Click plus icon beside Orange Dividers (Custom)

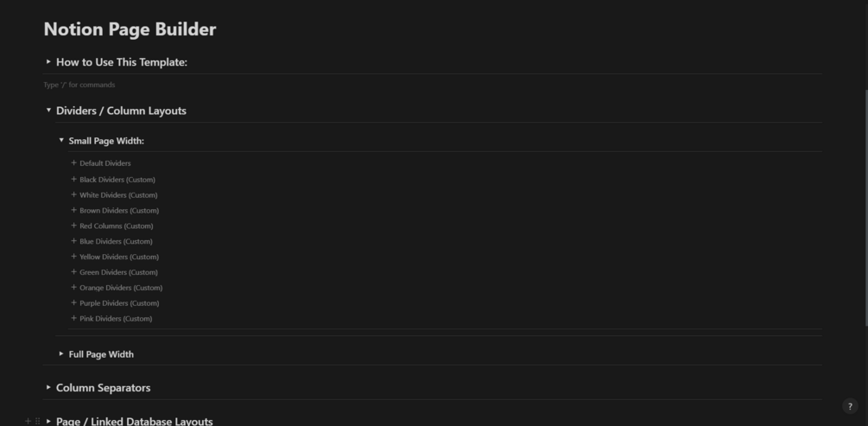[x=73, y=287]
